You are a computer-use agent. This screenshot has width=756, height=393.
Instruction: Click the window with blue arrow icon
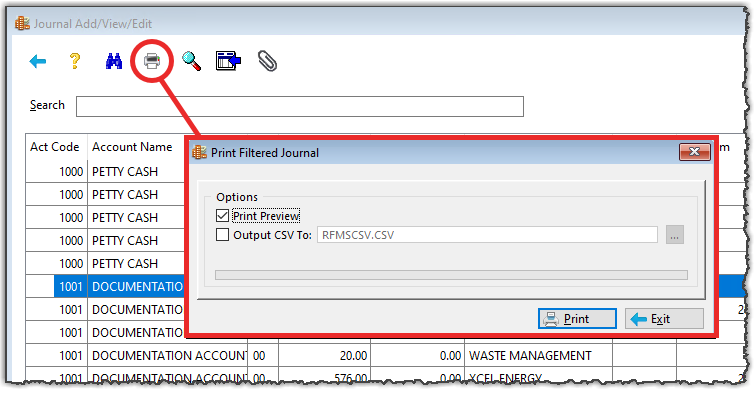(229, 61)
